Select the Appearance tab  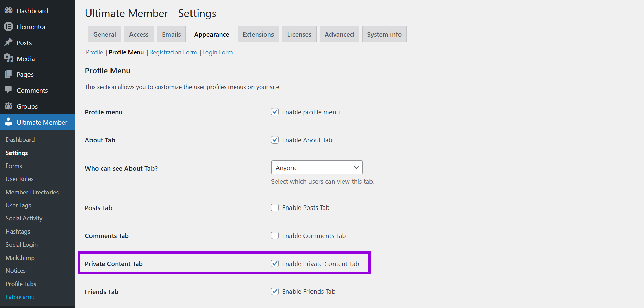tap(212, 34)
